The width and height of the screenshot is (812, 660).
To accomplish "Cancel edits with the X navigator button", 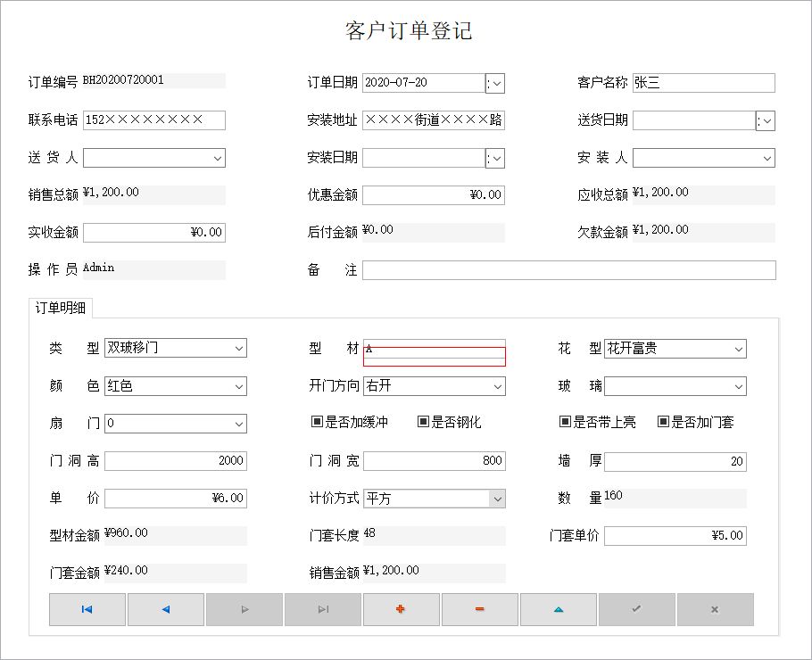I will pos(715,609).
